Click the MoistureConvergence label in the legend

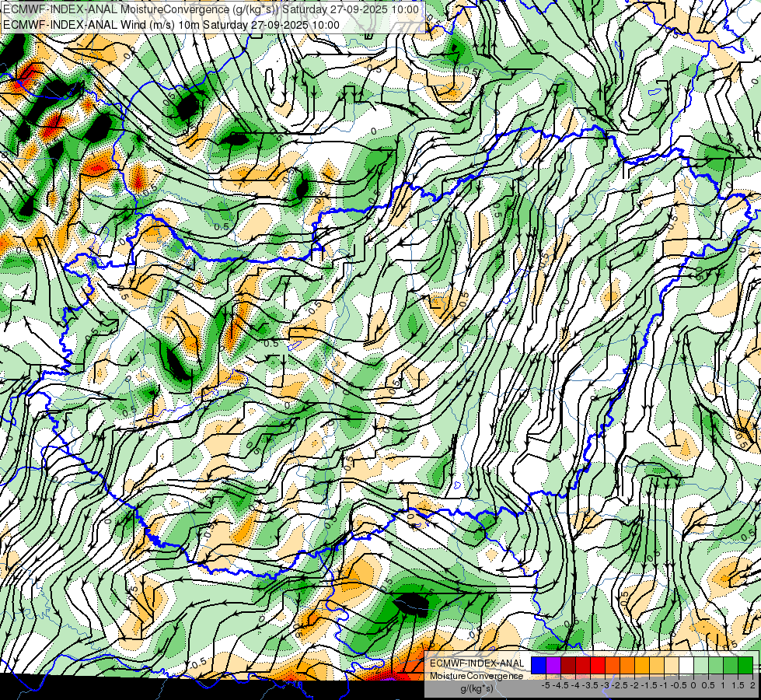pos(477,676)
